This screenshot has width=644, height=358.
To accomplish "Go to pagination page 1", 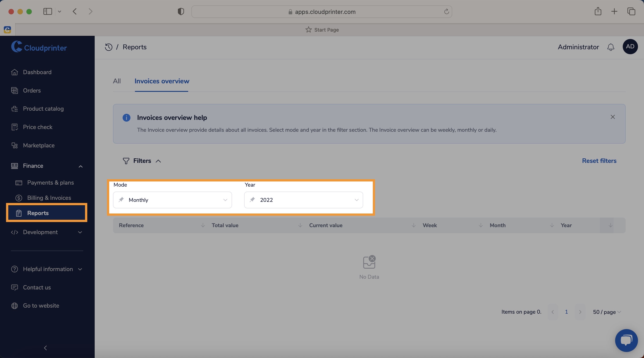I will point(566,312).
